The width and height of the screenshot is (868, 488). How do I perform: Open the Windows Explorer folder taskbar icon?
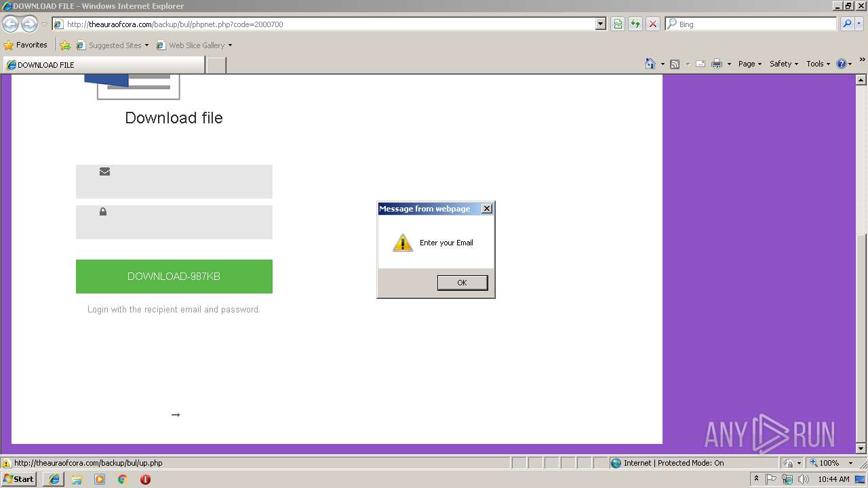pos(77,479)
